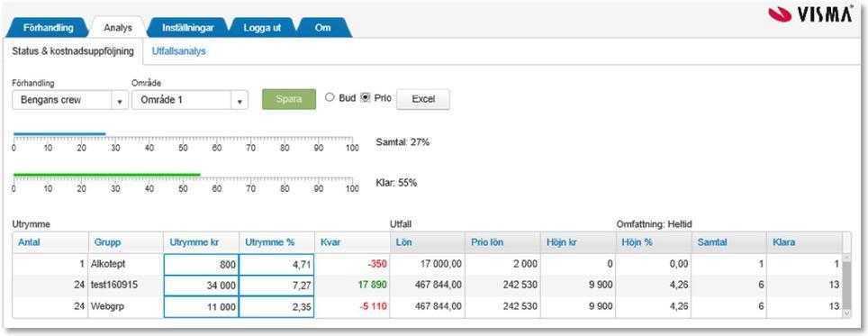
Task: Click the green Spara button
Action: tap(289, 99)
